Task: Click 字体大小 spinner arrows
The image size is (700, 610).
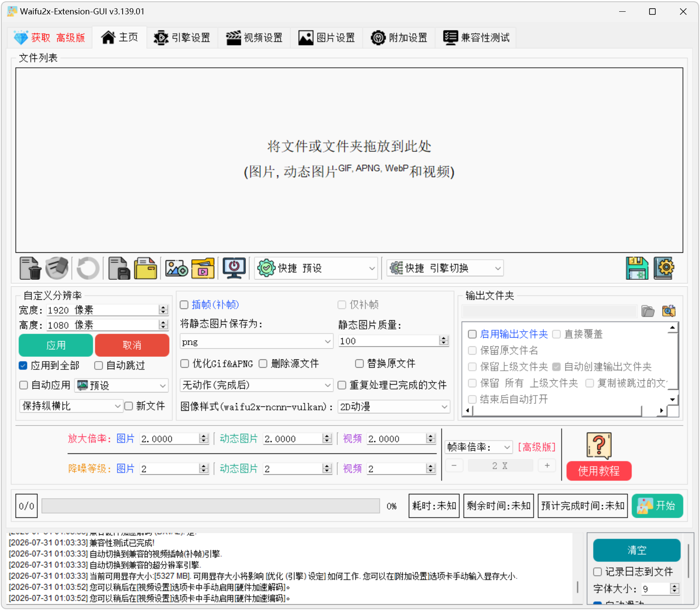Action: (x=675, y=589)
